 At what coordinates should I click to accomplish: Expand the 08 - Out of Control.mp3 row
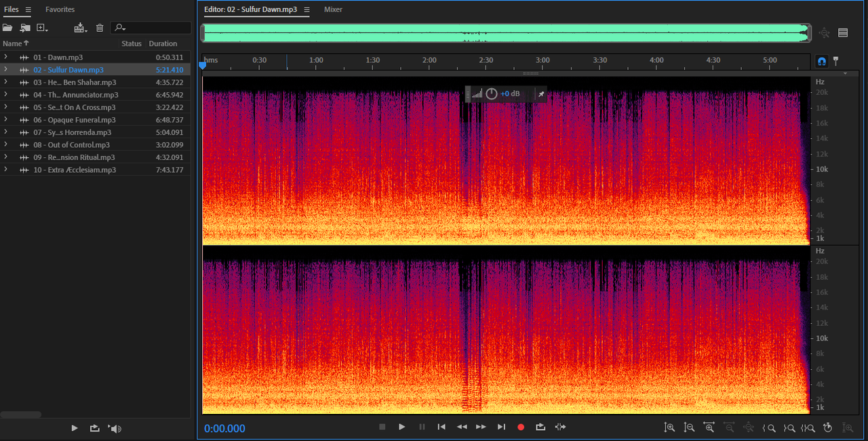click(5, 144)
